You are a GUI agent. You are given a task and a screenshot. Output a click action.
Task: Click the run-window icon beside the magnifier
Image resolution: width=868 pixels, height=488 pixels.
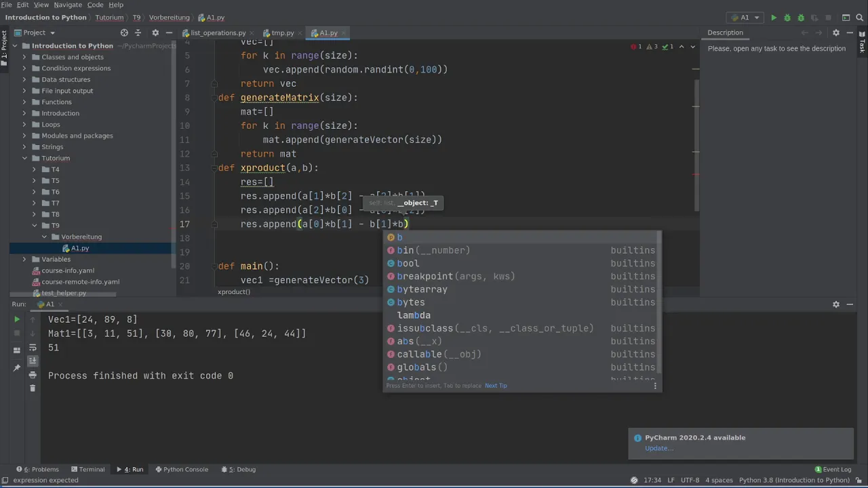click(846, 18)
